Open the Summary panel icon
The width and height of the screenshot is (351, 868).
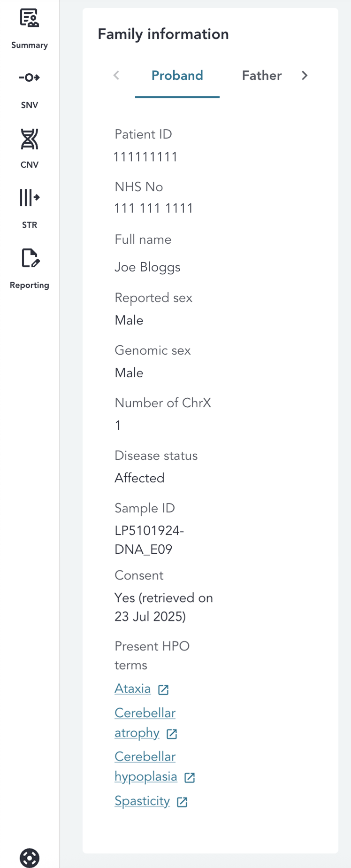29,19
